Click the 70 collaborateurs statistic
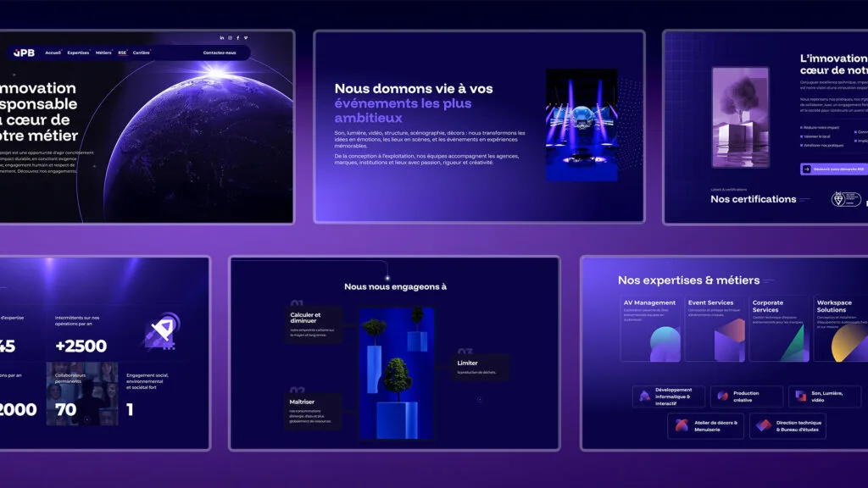Viewport: 868px width, 488px height. point(65,409)
